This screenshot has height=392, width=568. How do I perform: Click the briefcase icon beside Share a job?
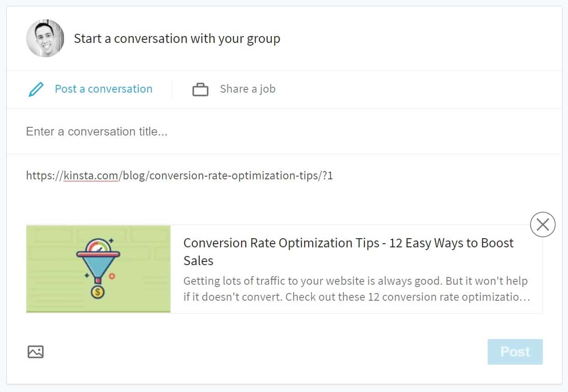tap(200, 89)
